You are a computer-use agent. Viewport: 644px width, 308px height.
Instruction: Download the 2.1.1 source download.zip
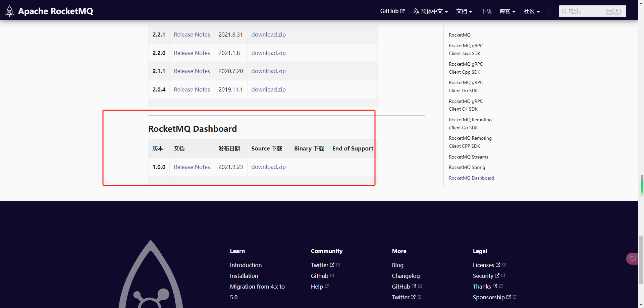269,71
